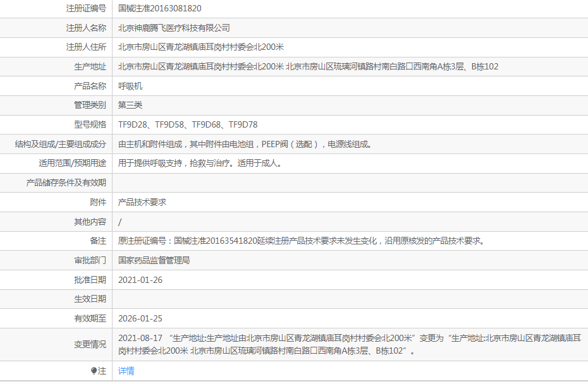588x384 pixels.
Task: Click the 附件 label
Action: point(98,202)
